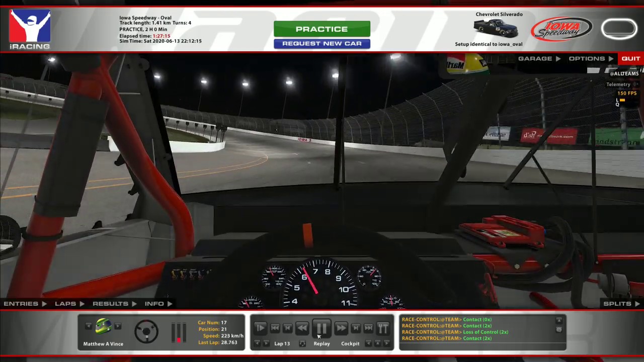Jump to replay start

coord(275,328)
